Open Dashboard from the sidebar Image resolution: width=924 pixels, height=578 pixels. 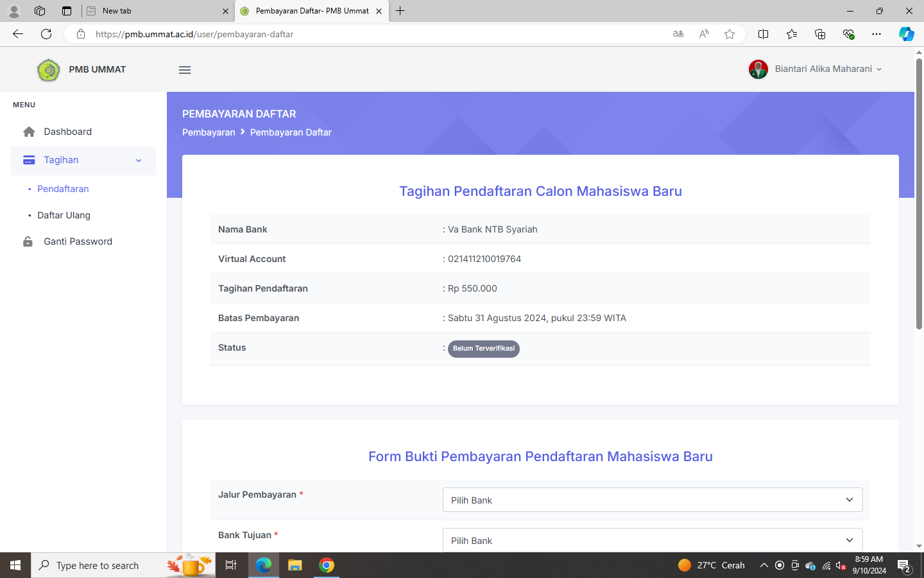coord(67,132)
